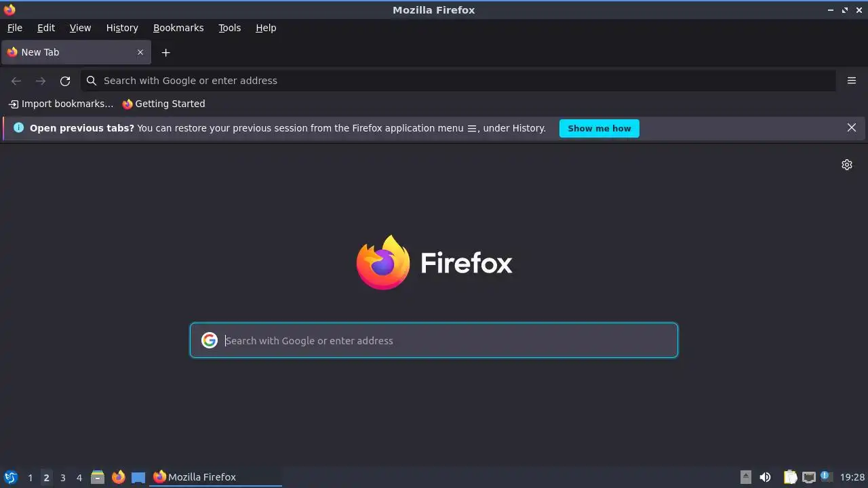Switch to workspace 1
868x488 pixels.
[x=30, y=477]
